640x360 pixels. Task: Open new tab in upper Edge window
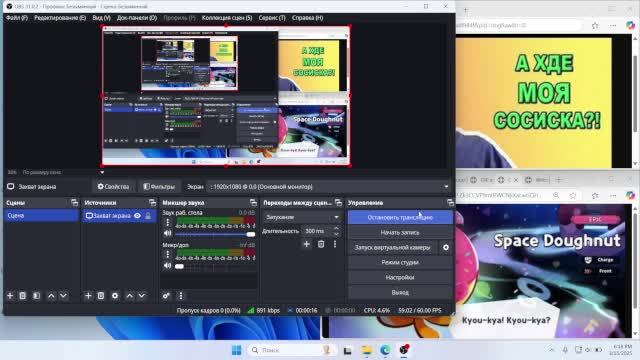click(465, 9)
